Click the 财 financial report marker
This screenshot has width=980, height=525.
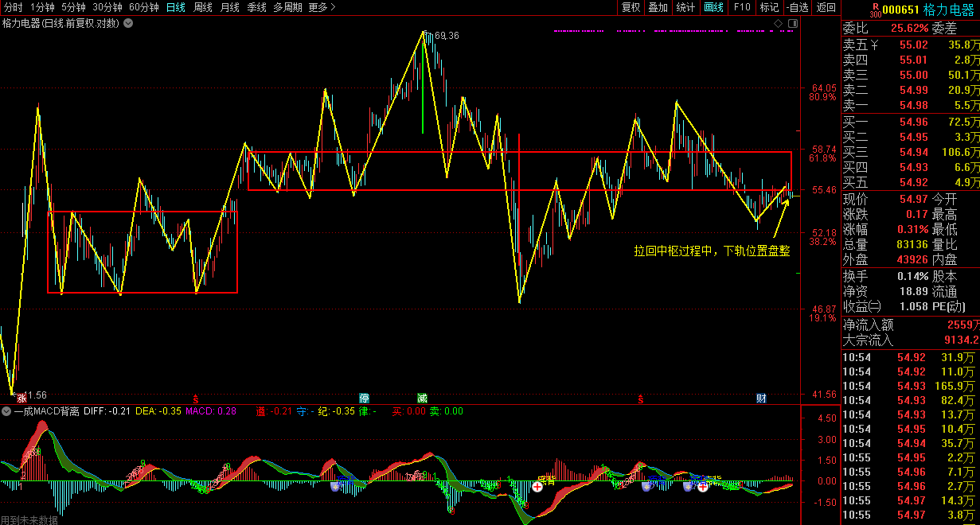[761, 398]
